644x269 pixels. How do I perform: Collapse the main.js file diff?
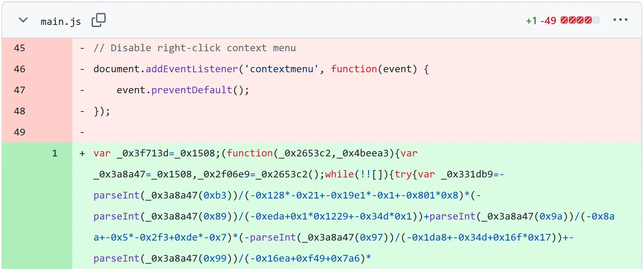[x=23, y=20]
